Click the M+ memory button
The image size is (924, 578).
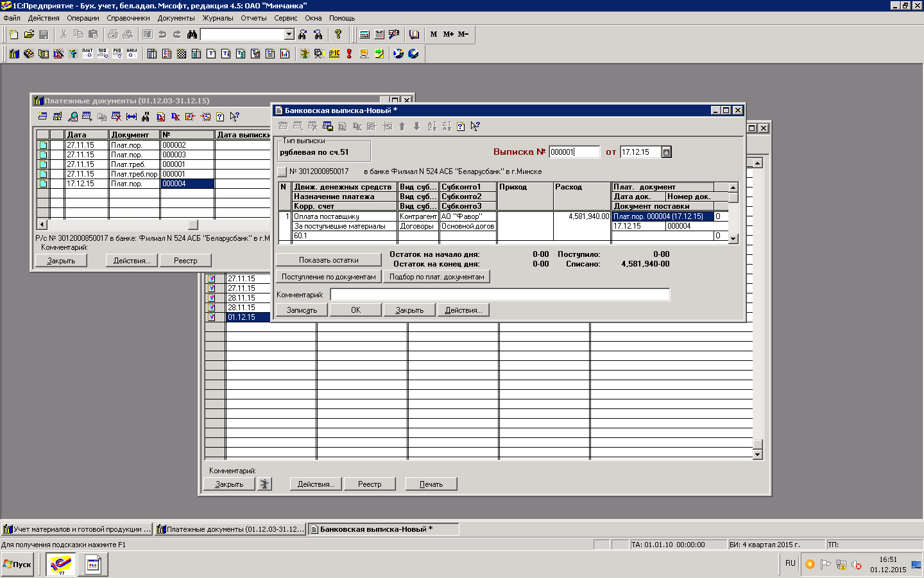point(448,34)
